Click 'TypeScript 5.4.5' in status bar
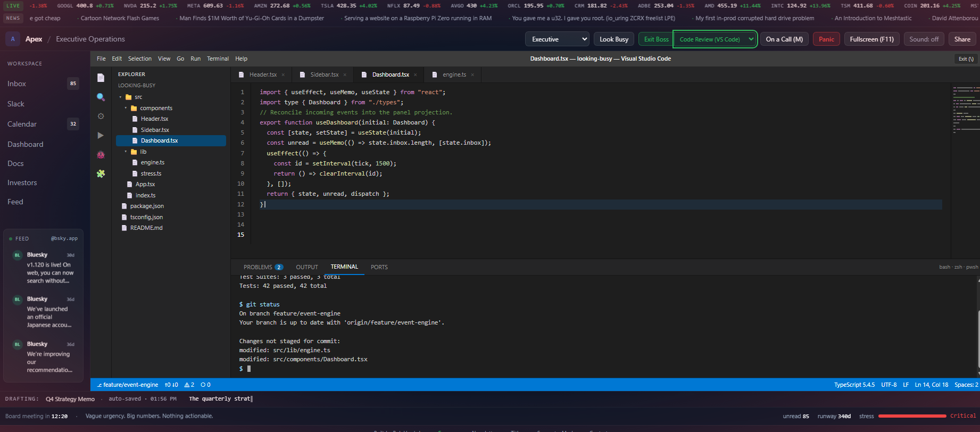980x432 pixels. (x=854, y=385)
